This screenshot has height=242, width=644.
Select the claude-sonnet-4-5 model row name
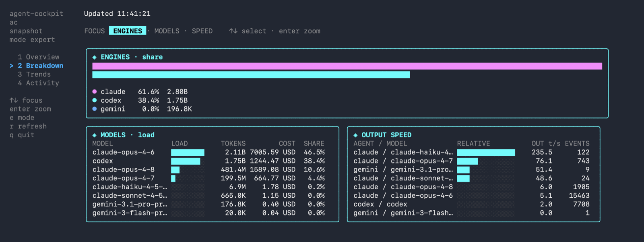[x=130, y=196]
